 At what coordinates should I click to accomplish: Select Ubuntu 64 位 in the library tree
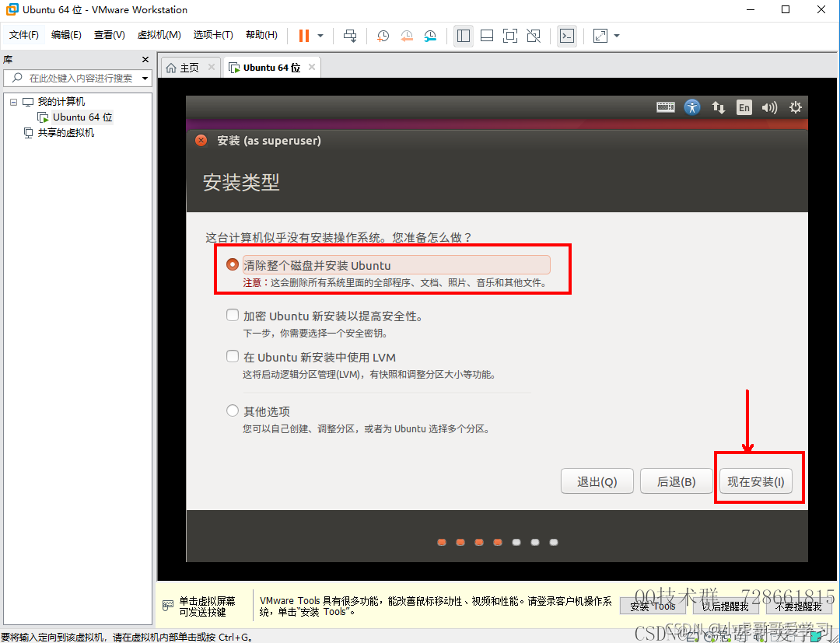pos(82,117)
